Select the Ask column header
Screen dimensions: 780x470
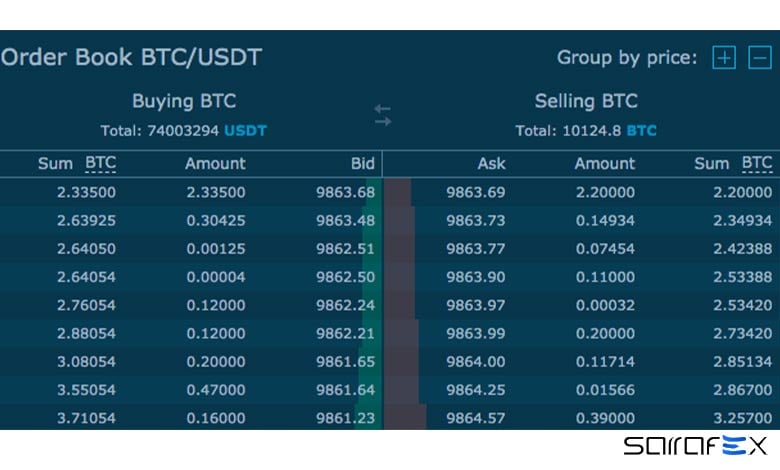click(x=491, y=163)
